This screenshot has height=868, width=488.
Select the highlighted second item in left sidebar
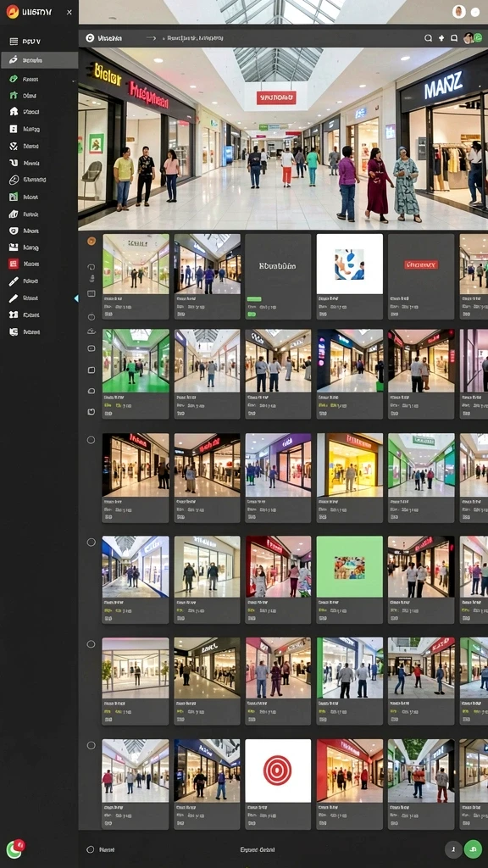[39, 60]
